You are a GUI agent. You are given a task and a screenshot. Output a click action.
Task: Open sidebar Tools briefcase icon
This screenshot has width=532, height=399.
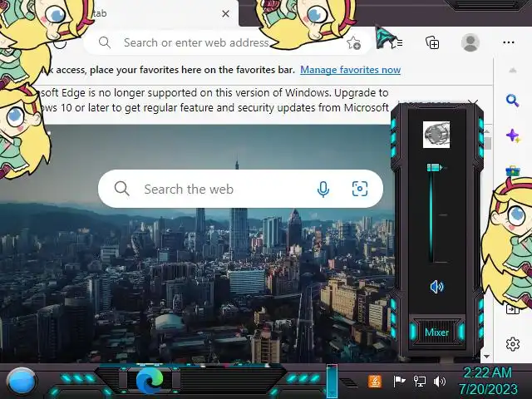pyautogui.click(x=513, y=171)
